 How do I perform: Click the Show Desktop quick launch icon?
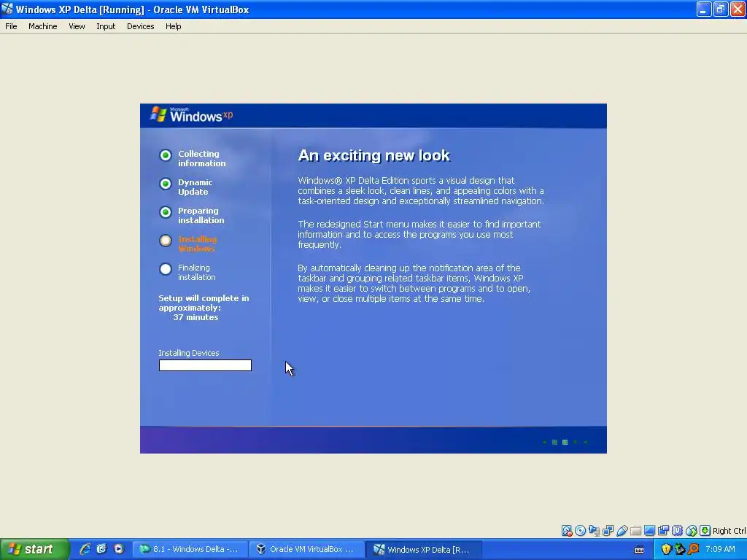tap(101, 549)
